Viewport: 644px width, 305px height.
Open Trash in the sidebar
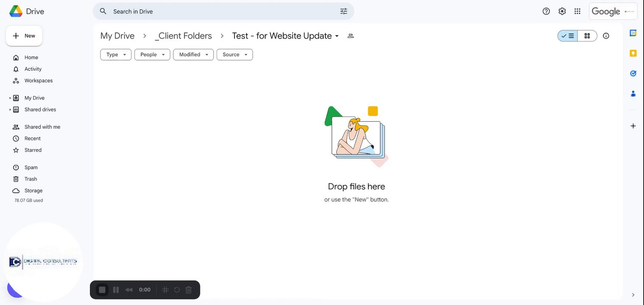click(x=31, y=179)
